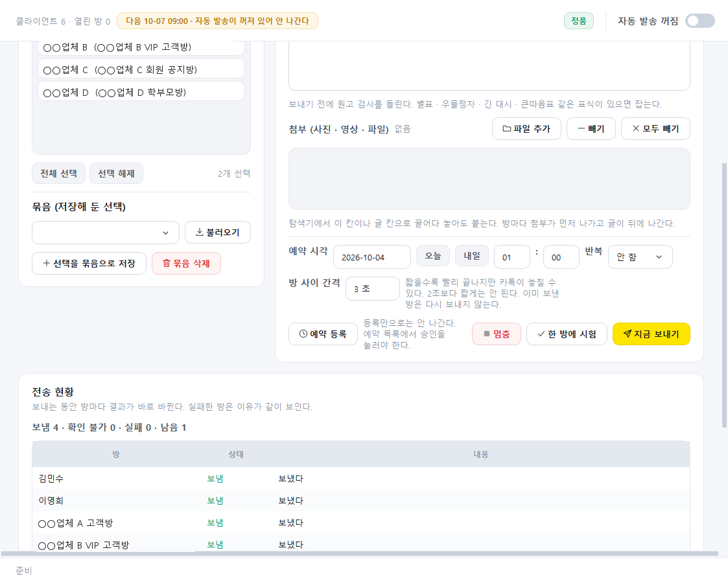Click the 이영희 row name
728x583 pixels.
51,501
